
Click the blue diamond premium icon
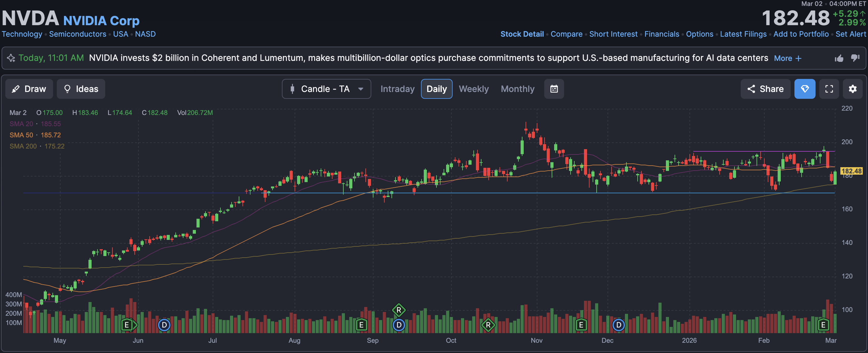805,89
